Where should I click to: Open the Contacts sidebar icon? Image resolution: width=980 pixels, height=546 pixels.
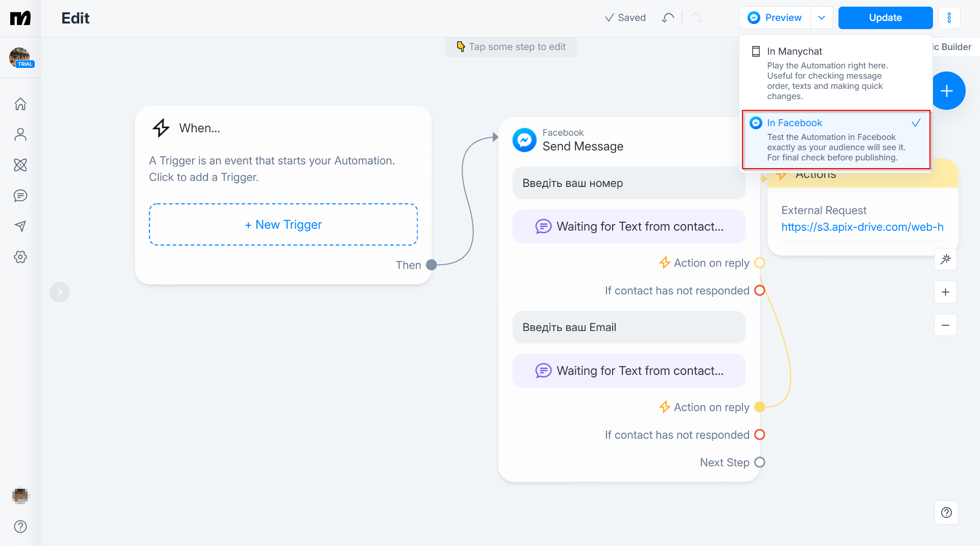tap(20, 134)
